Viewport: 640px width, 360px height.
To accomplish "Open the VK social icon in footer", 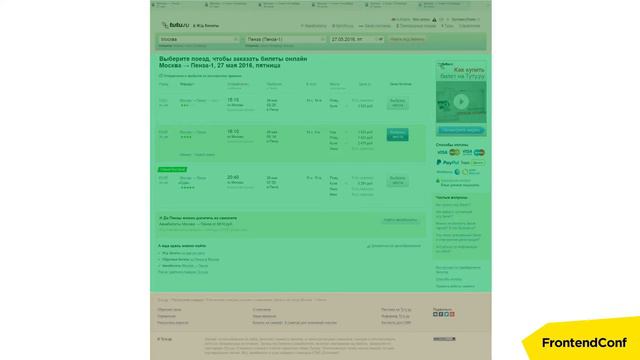I will tap(435, 314).
